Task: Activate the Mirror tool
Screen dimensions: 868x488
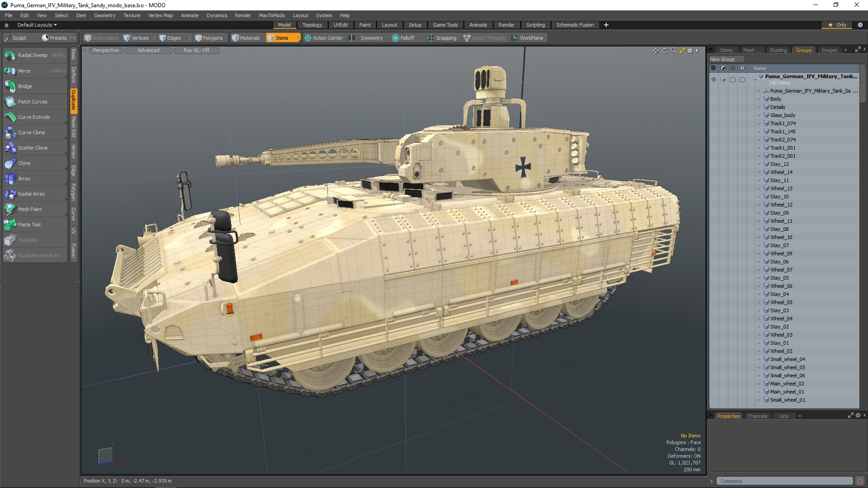Action: (x=35, y=71)
